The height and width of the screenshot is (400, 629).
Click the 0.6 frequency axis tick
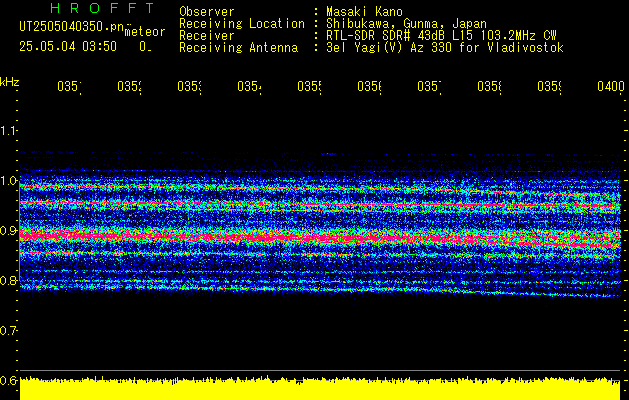pos(9,380)
